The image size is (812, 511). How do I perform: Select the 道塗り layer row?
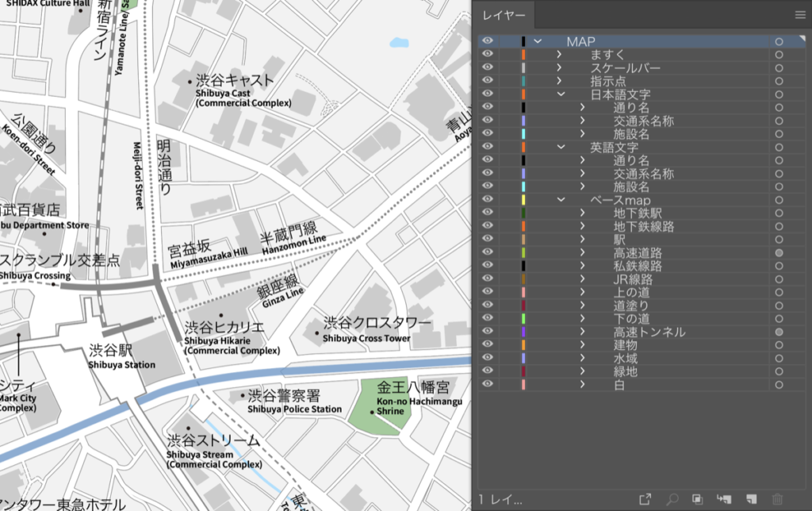(x=642, y=305)
